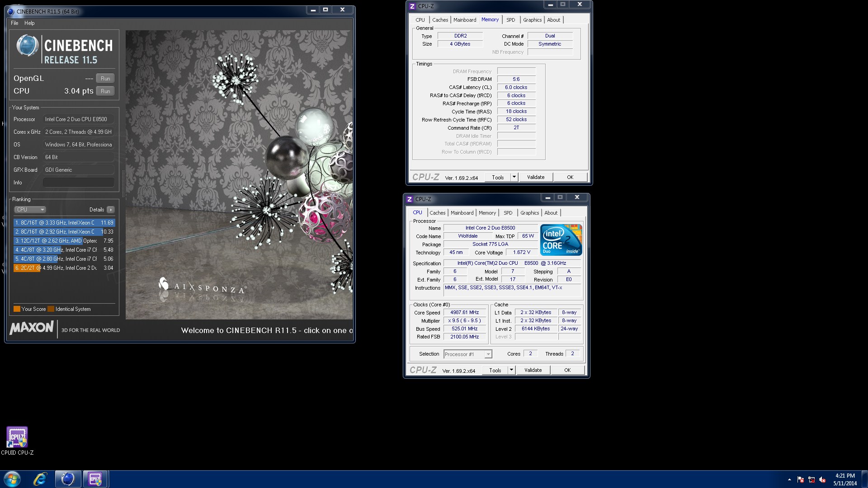Expand ranking Details arrow button
The width and height of the screenshot is (868, 488).
click(x=111, y=210)
